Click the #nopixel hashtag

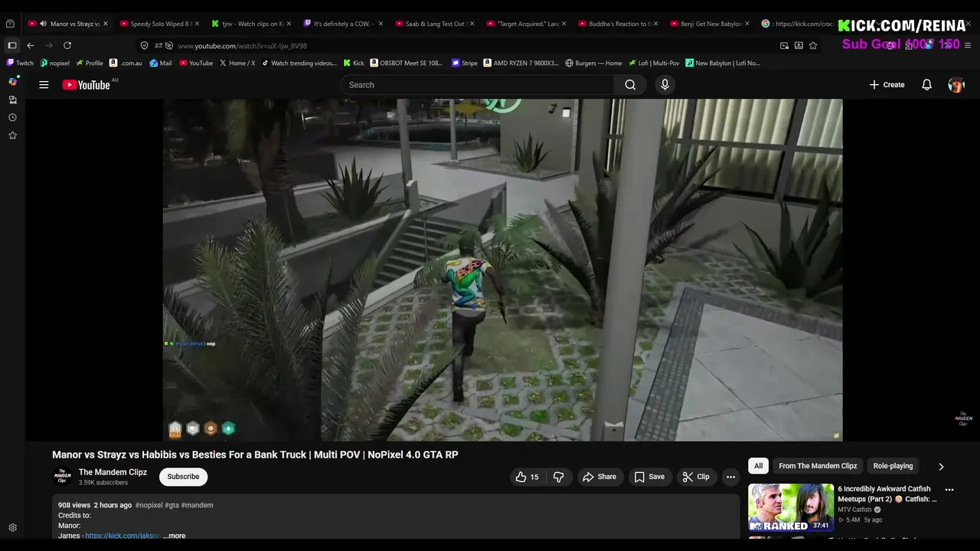point(149,505)
